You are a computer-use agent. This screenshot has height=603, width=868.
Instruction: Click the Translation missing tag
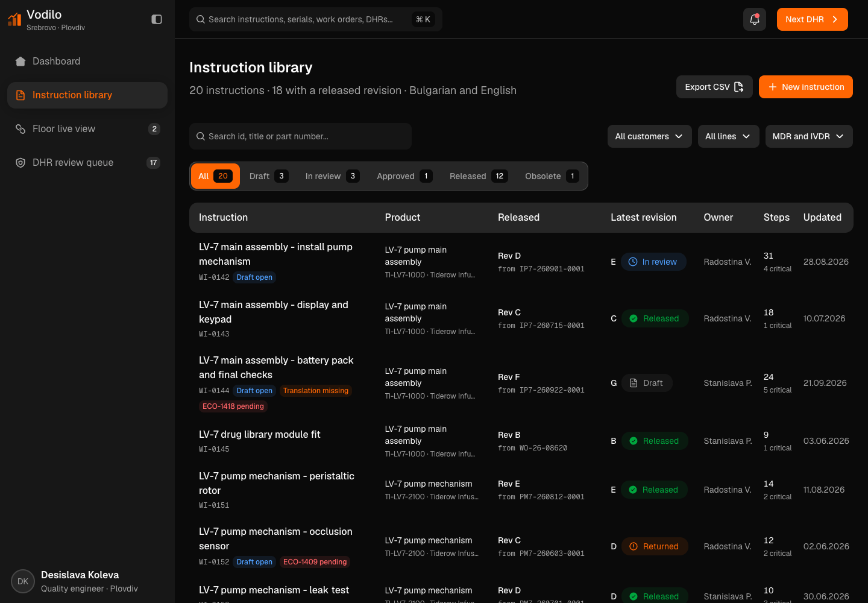316,391
